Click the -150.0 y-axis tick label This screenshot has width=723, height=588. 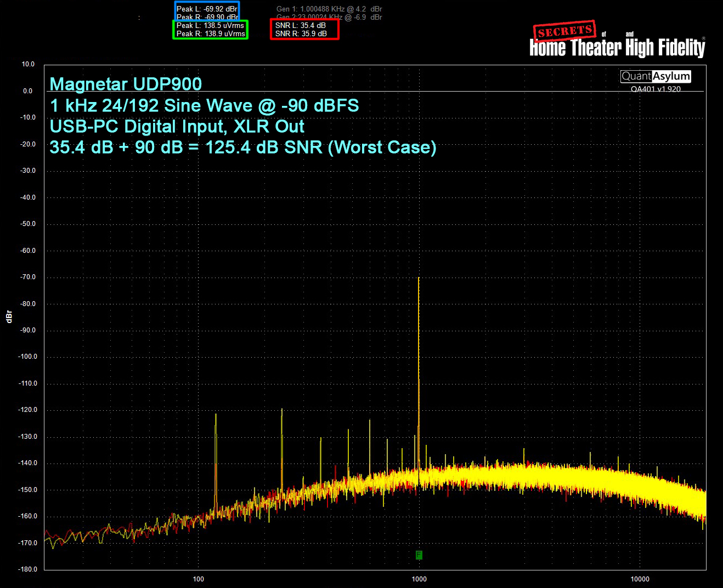27,490
